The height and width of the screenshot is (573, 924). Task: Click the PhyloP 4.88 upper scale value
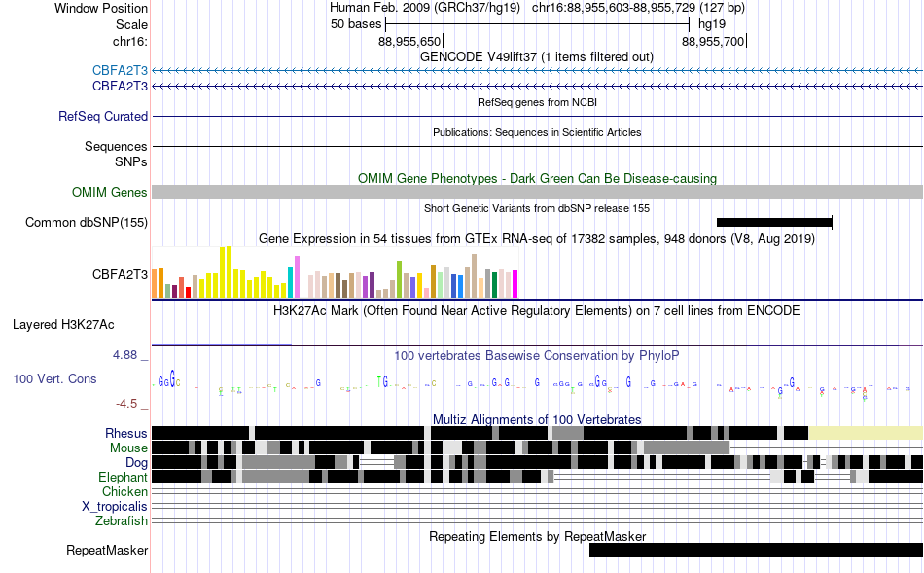click(x=124, y=355)
